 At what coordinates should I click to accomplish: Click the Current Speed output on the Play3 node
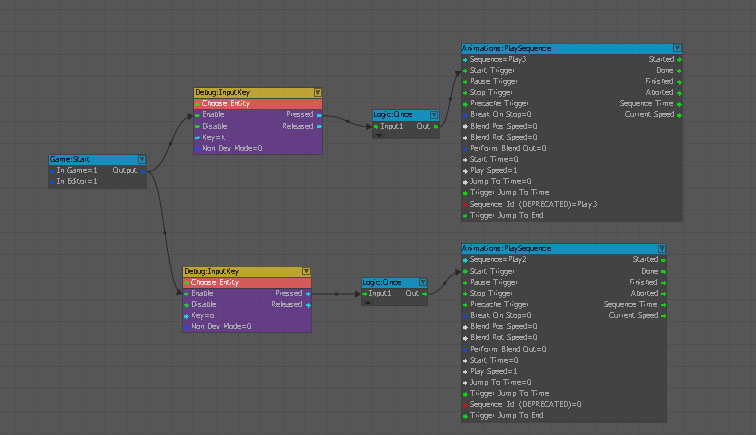pyautogui.click(x=653, y=115)
